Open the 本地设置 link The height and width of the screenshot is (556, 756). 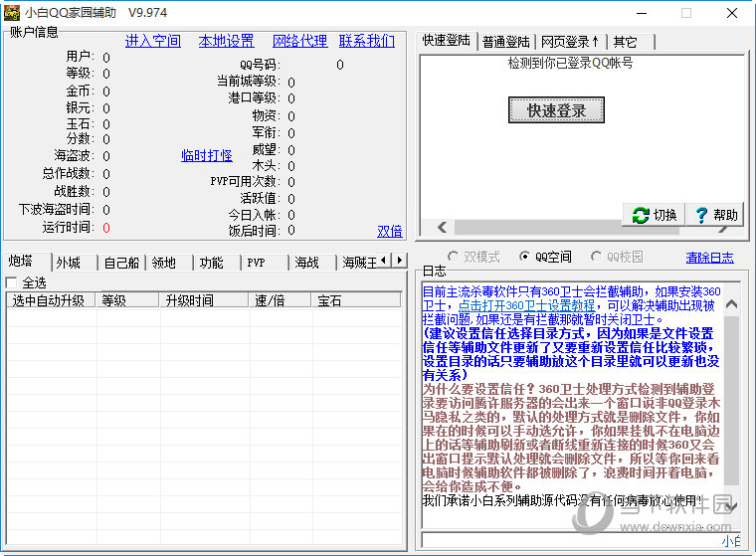click(x=226, y=41)
